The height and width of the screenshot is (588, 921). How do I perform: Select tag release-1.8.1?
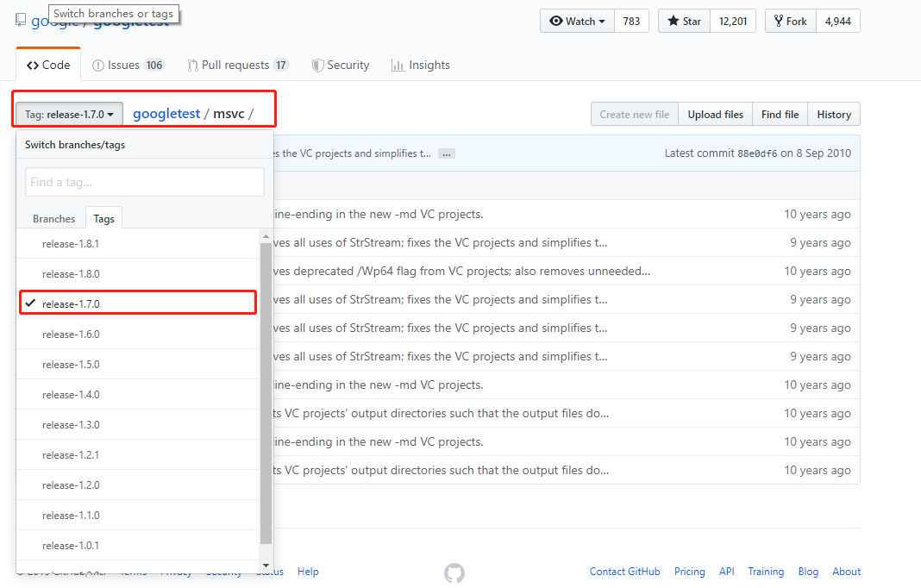[x=137, y=244]
